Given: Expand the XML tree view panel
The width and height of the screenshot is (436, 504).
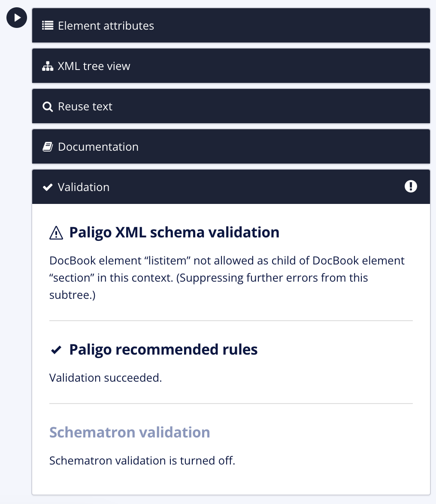Looking at the screenshot, I should pos(231,66).
